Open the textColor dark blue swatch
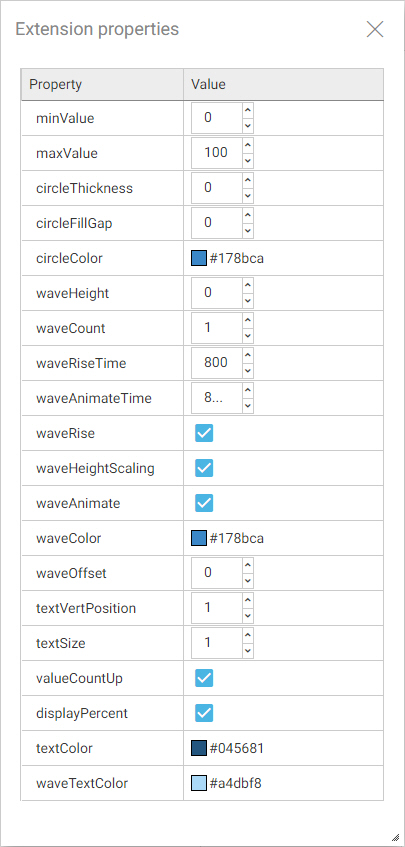The height and width of the screenshot is (847, 405). click(x=199, y=748)
